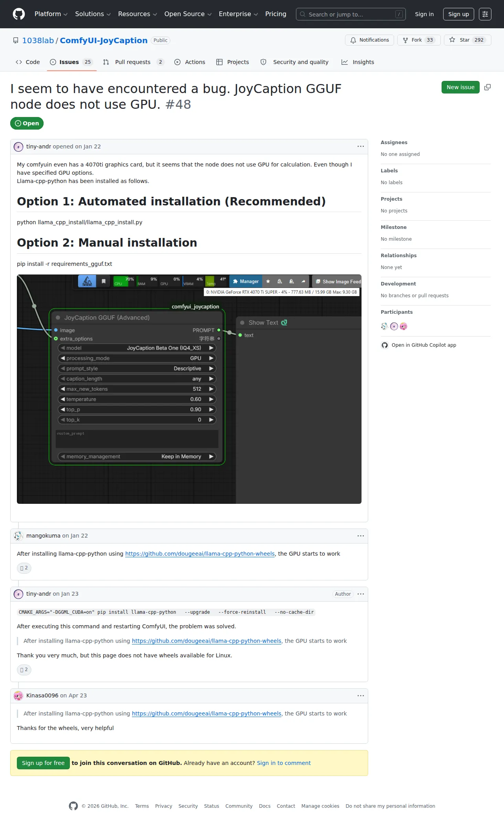The height and width of the screenshot is (827, 504).
Task: Click the repository icon beside 1038lab
Action: click(x=16, y=40)
